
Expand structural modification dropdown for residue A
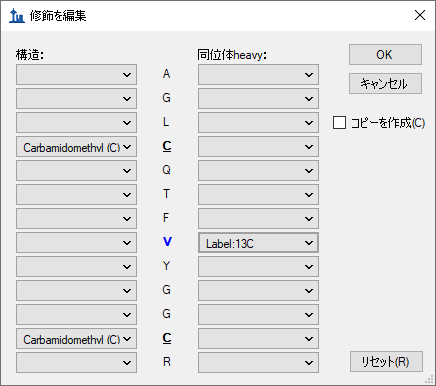click(x=76, y=75)
